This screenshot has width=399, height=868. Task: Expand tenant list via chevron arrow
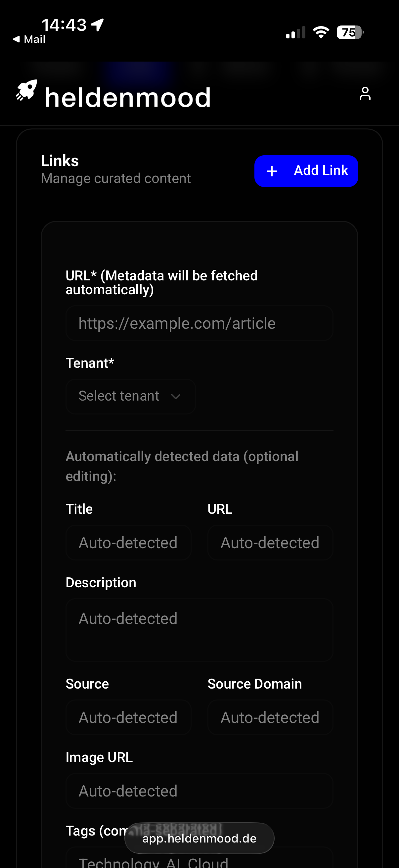point(176,396)
